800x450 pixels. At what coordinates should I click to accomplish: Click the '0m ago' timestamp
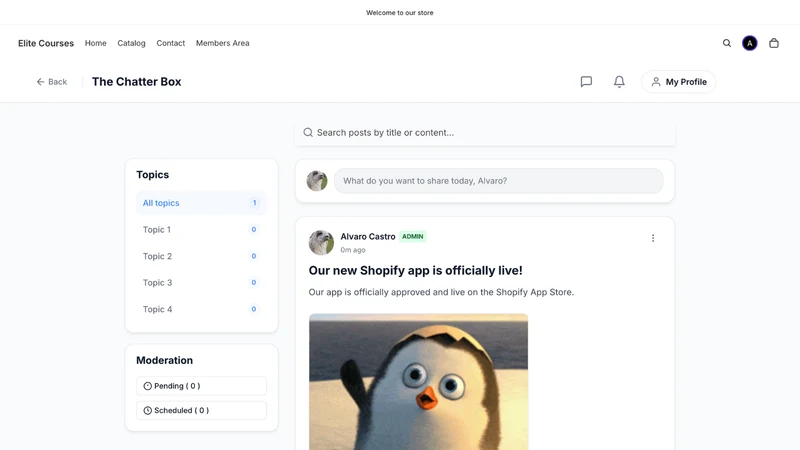[x=353, y=250]
